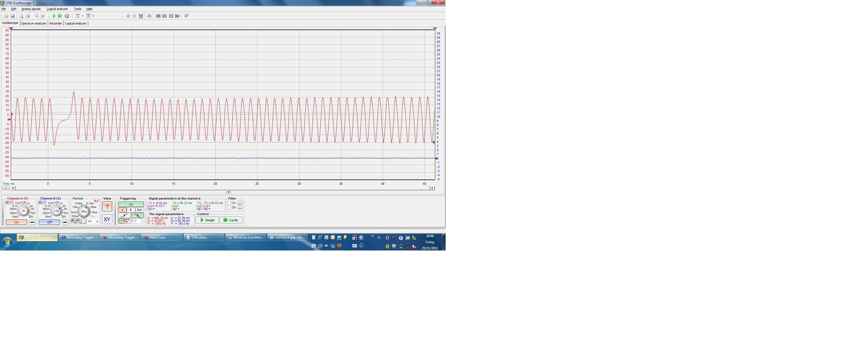
Task: Click the gray stop acquisition icon
Action: coord(67,16)
